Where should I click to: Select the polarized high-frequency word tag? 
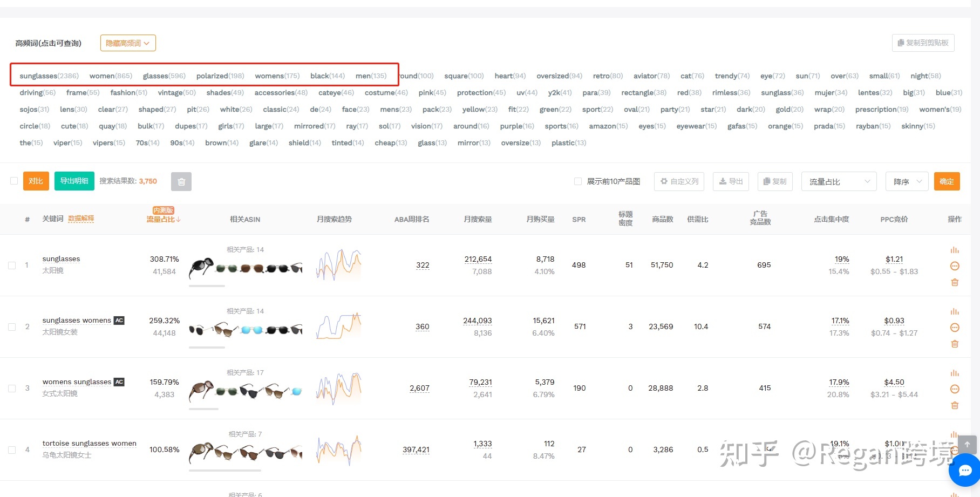coord(220,76)
